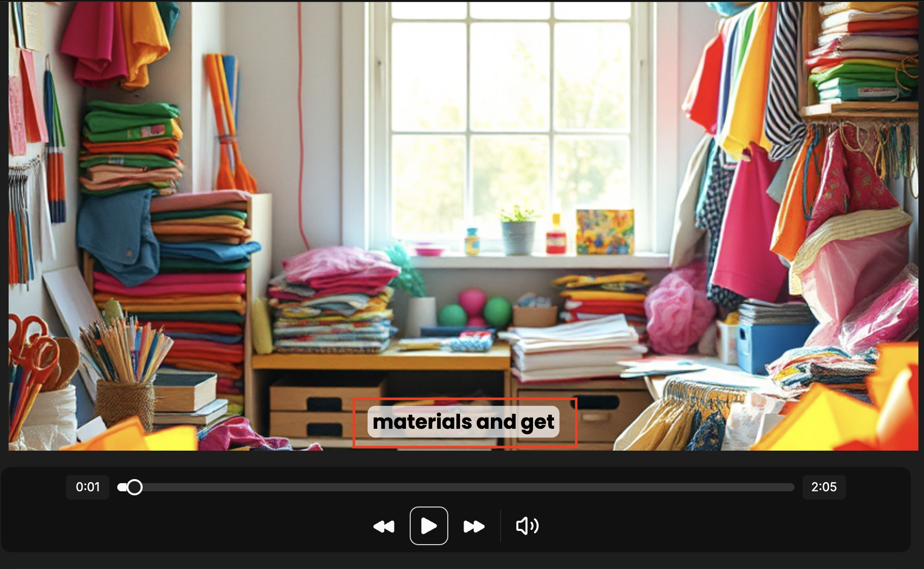Click the 0:01 current time label
This screenshot has width=924, height=569.
(87, 487)
